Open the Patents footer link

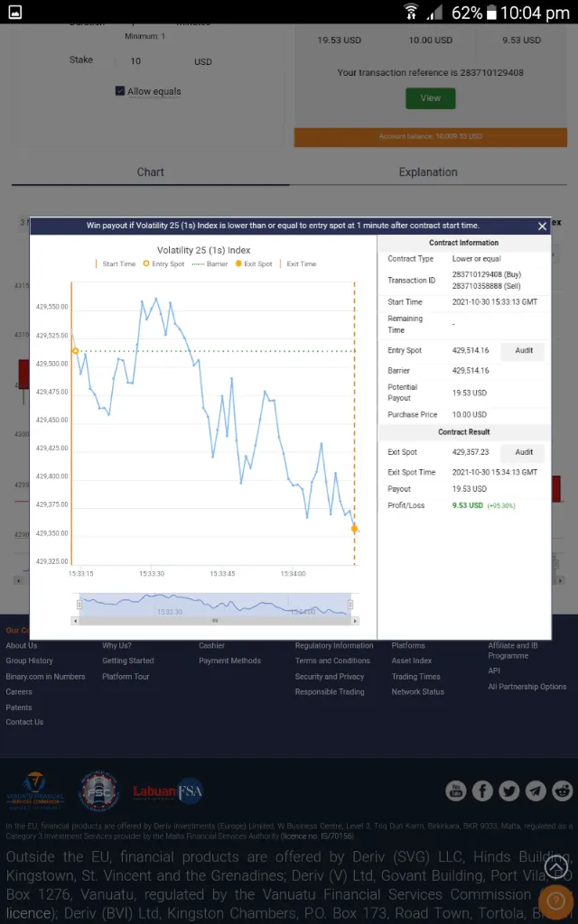click(x=19, y=707)
